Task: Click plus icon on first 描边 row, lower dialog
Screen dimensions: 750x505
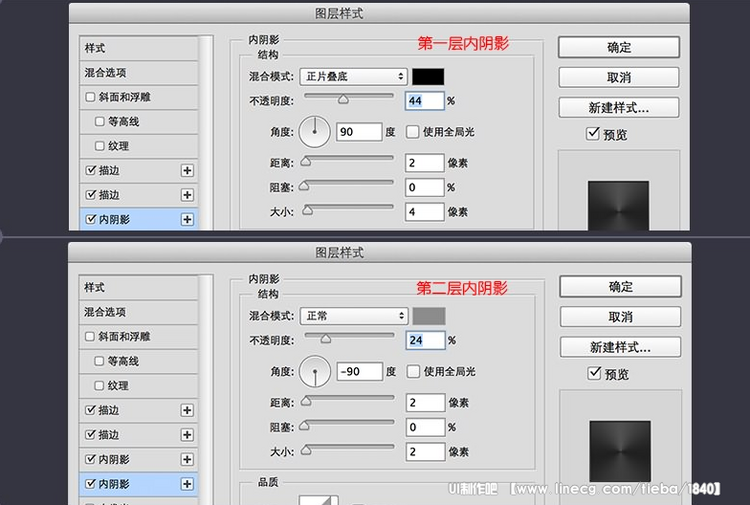Action: (187, 410)
